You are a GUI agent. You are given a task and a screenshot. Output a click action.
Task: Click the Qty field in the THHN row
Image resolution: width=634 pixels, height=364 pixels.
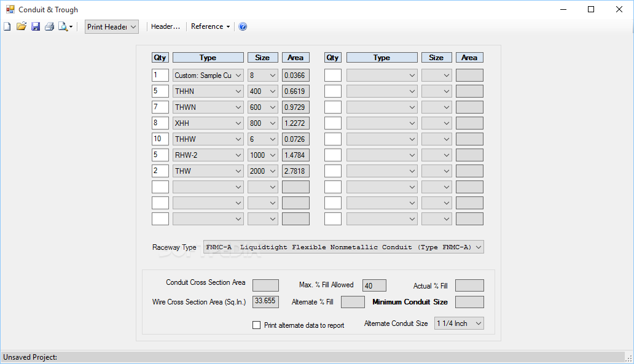[x=160, y=91]
